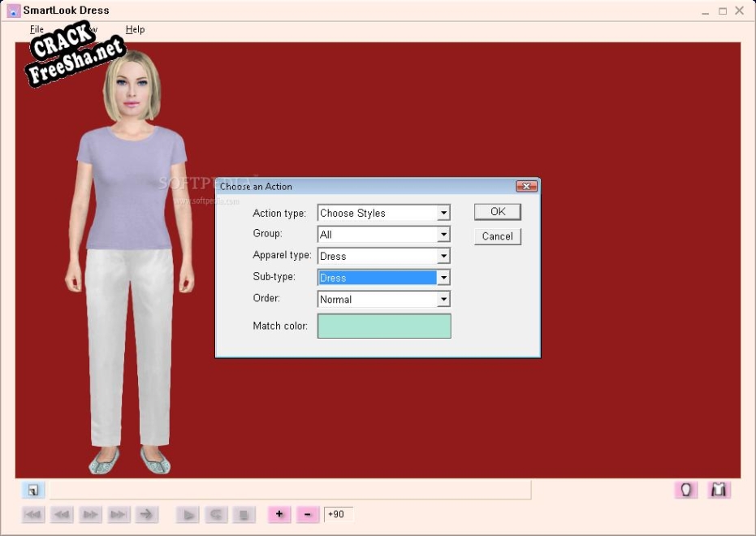Image resolution: width=756 pixels, height=536 pixels.
Task: Click the right arrow navigation button
Action: pyautogui.click(x=147, y=514)
